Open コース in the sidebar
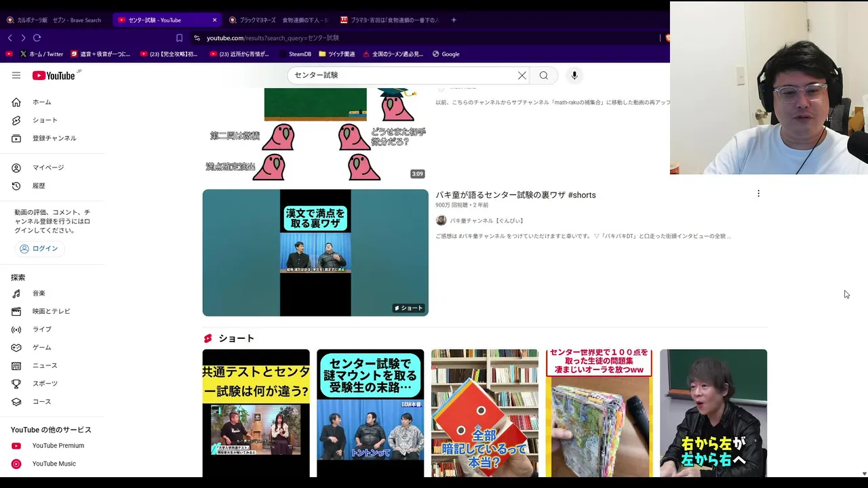868x488 pixels. (x=52, y=402)
